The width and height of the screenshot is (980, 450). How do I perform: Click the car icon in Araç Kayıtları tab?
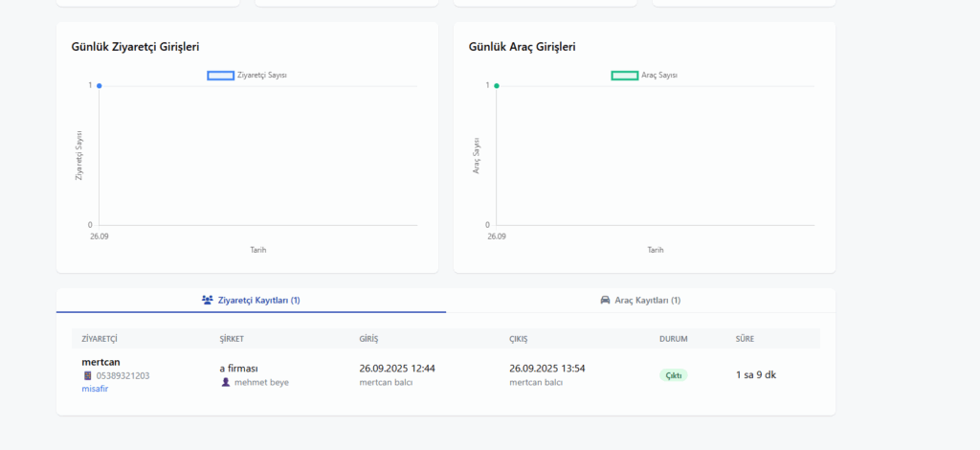coord(605,301)
